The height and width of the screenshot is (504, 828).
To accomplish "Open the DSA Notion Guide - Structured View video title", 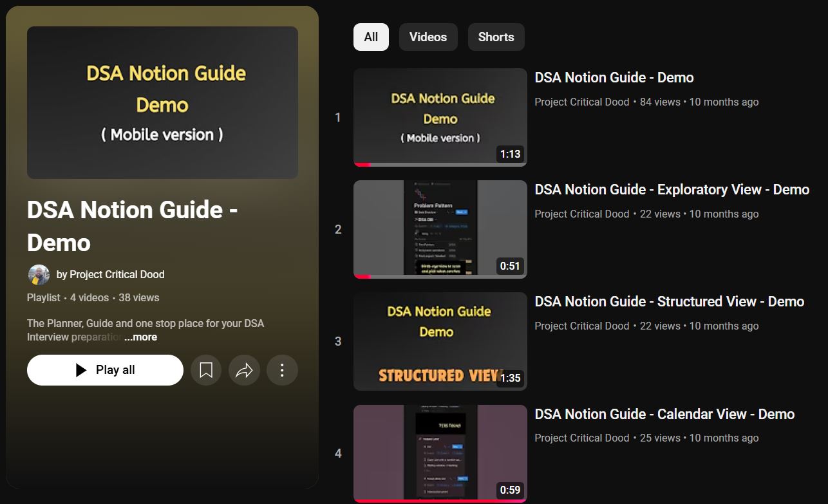I will point(670,302).
